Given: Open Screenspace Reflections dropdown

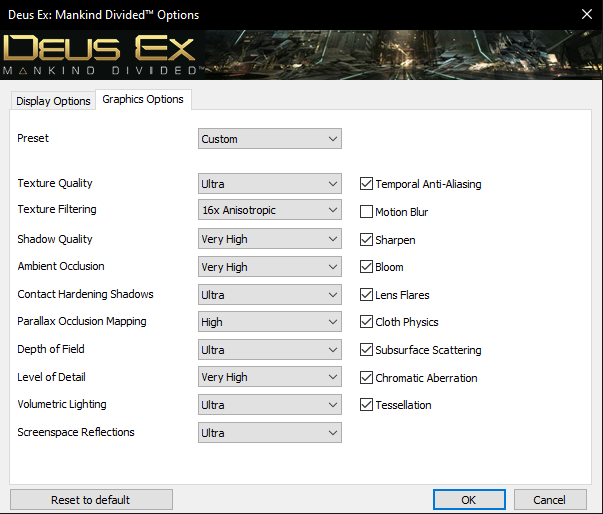Looking at the screenshot, I should tap(270, 433).
